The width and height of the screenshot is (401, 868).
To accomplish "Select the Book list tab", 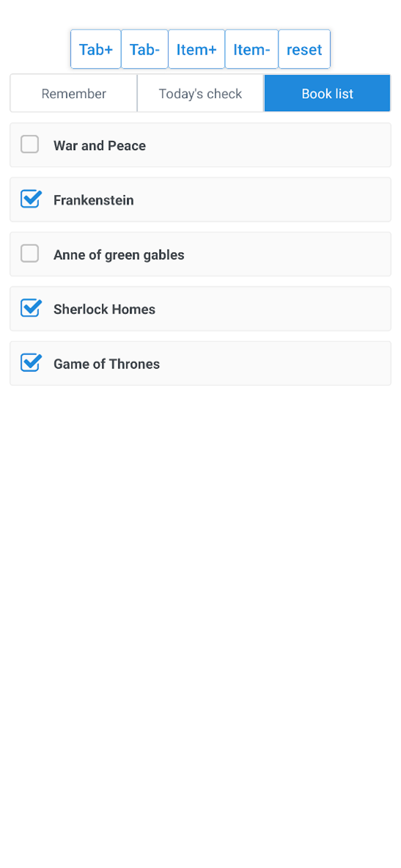I will pyautogui.click(x=327, y=93).
